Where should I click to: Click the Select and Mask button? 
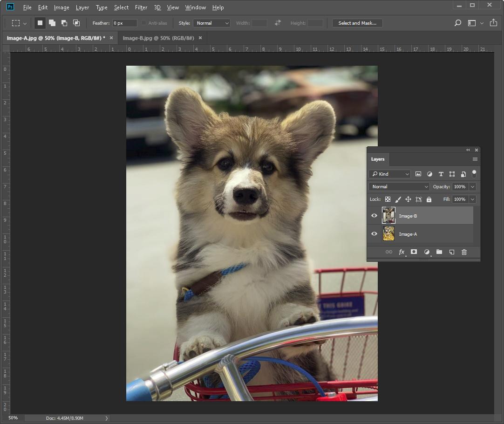(357, 23)
